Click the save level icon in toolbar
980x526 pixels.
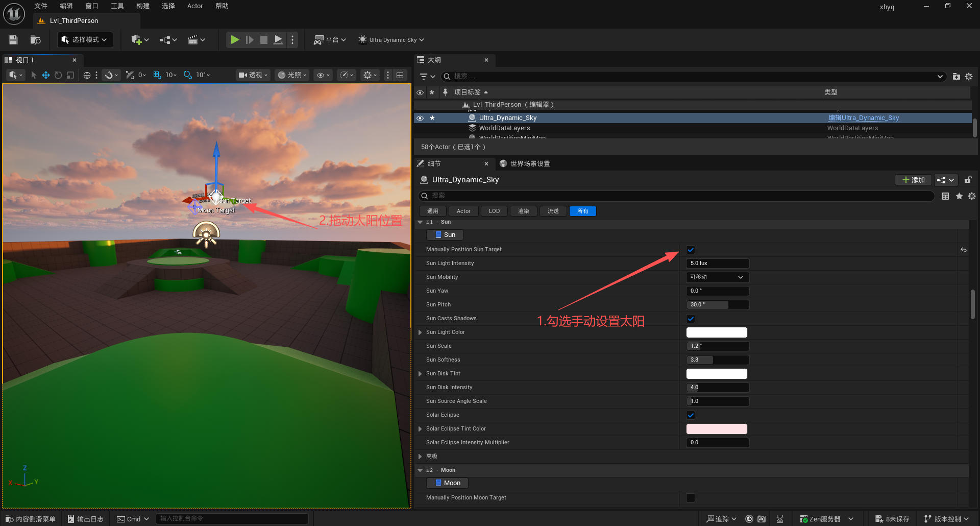[x=13, y=40]
